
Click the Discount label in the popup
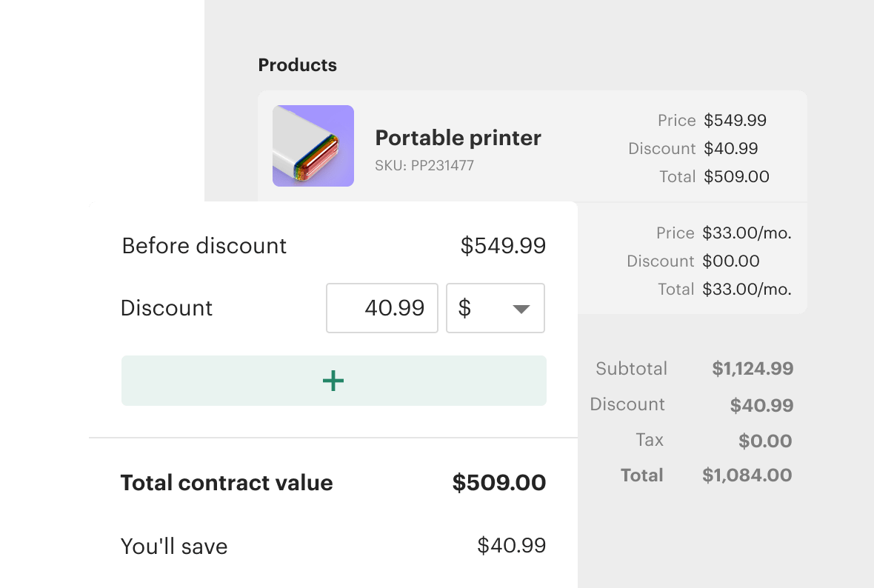coord(166,308)
